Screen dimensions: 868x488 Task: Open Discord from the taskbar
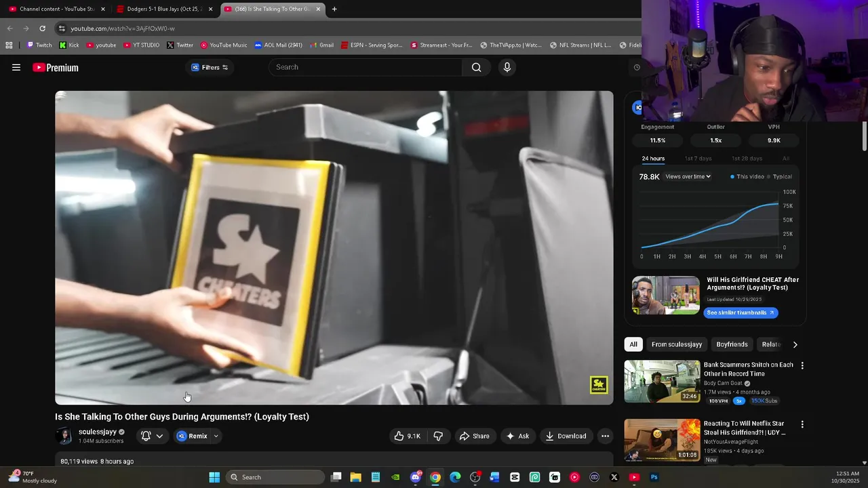pos(416,477)
